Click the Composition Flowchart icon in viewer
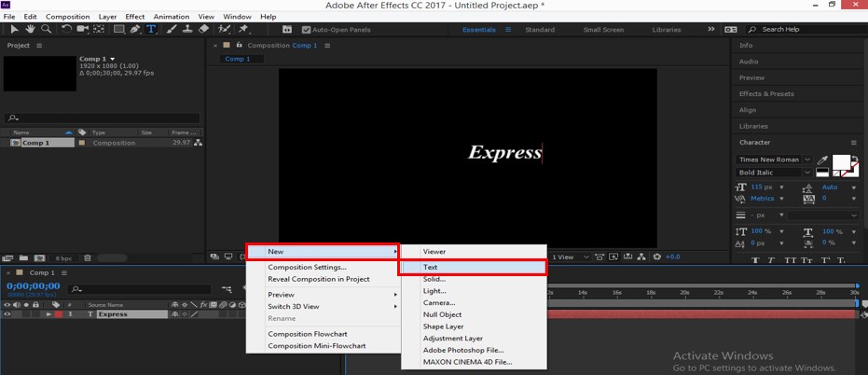868x375 pixels. [641, 257]
